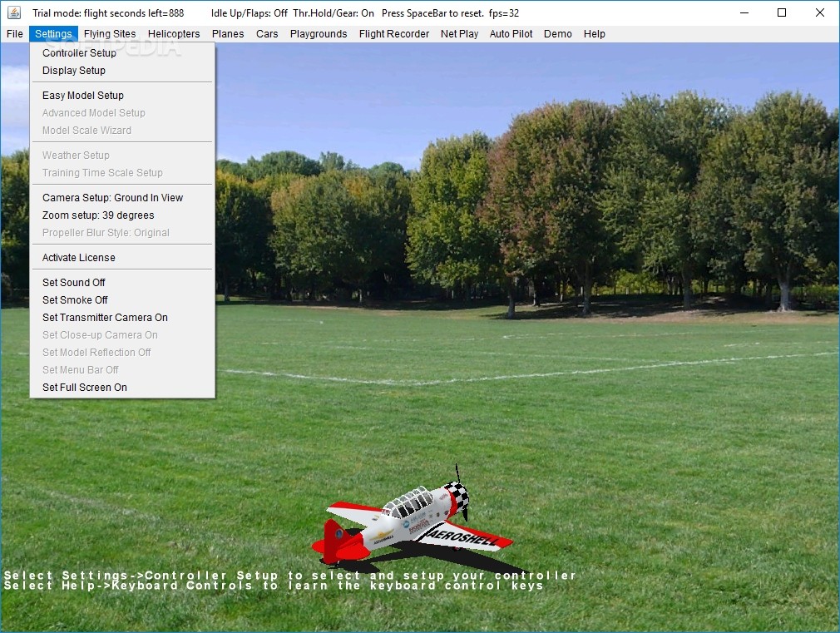840x633 pixels.
Task: Browse the Planes menu
Action: (228, 34)
